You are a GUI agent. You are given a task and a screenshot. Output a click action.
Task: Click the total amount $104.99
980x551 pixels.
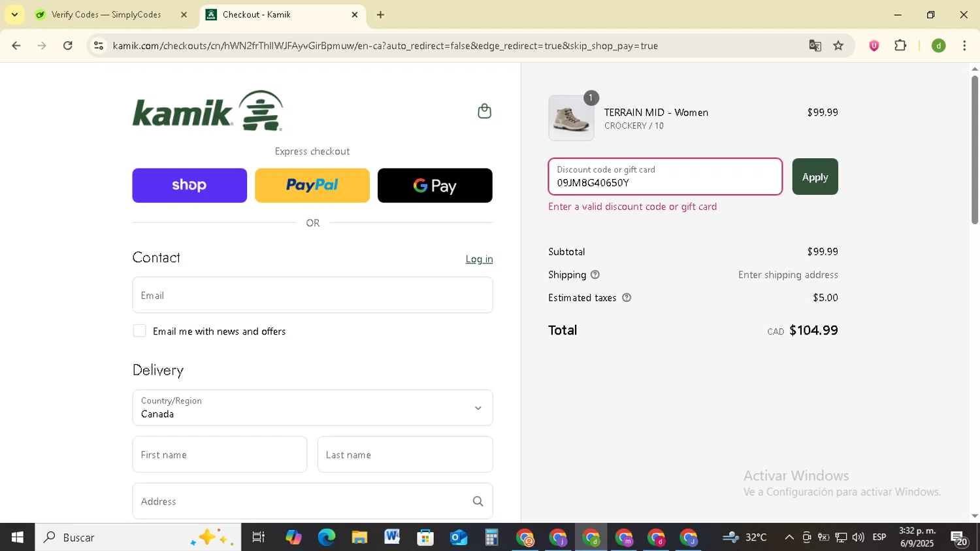click(x=813, y=330)
